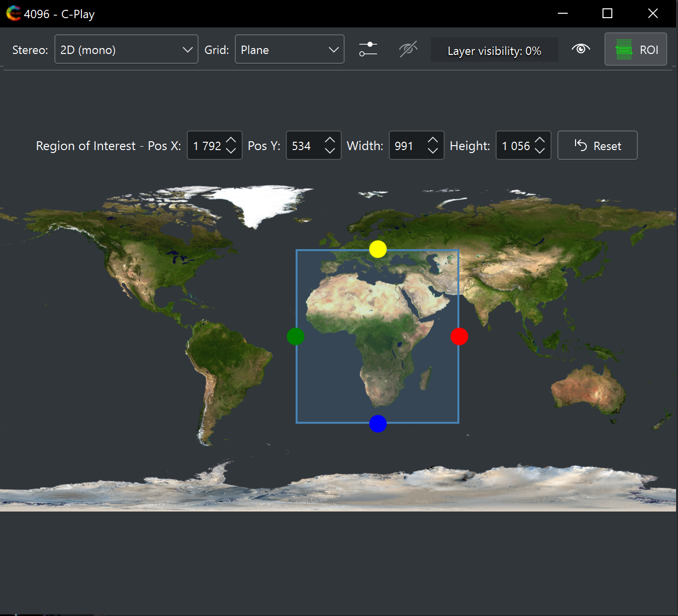The width and height of the screenshot is (678, 616).
Task: Reset the region of interest
Action: (x=598, y=145)
